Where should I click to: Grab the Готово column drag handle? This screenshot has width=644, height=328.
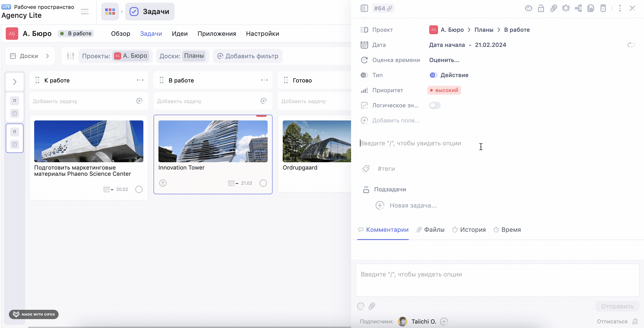tap(286, 80)
